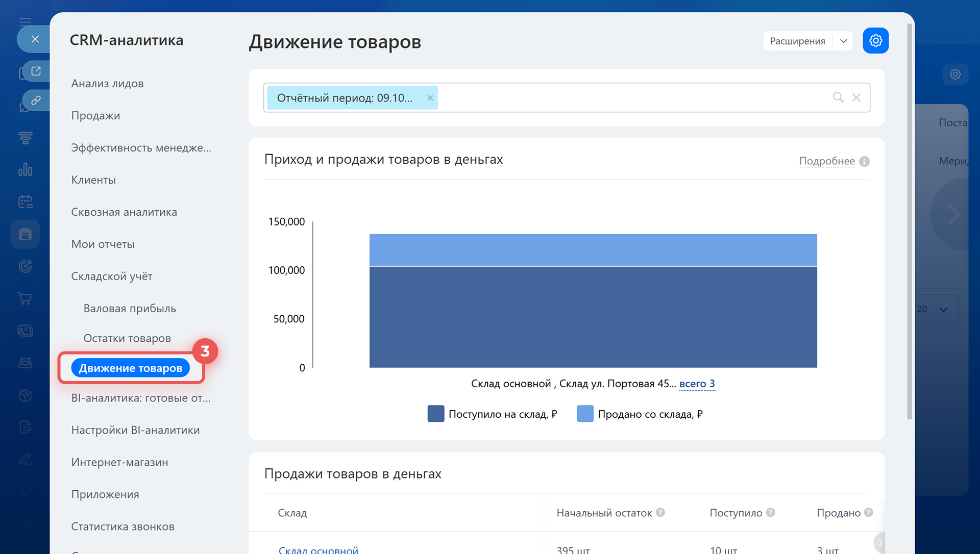This screenshot has height=554, width=980.
Task: Remove the Отчётный период filter chip
Action: (430, 98)
